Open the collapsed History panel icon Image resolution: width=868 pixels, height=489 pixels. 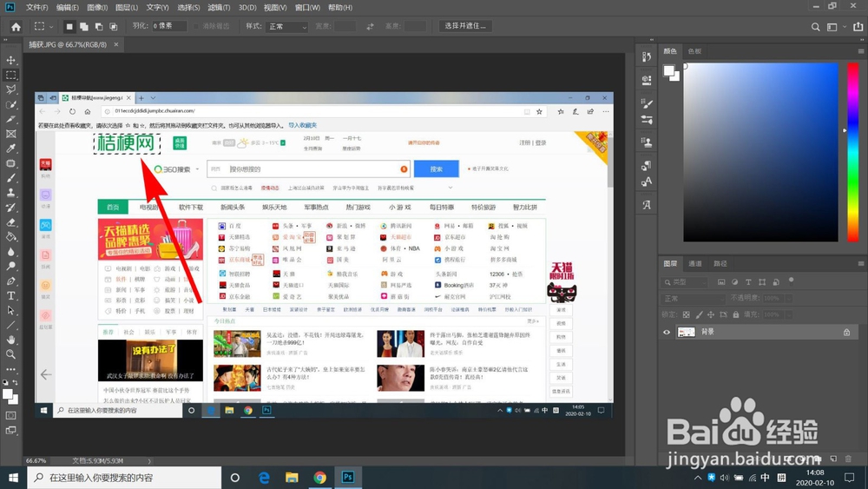[x=646, y=57]
